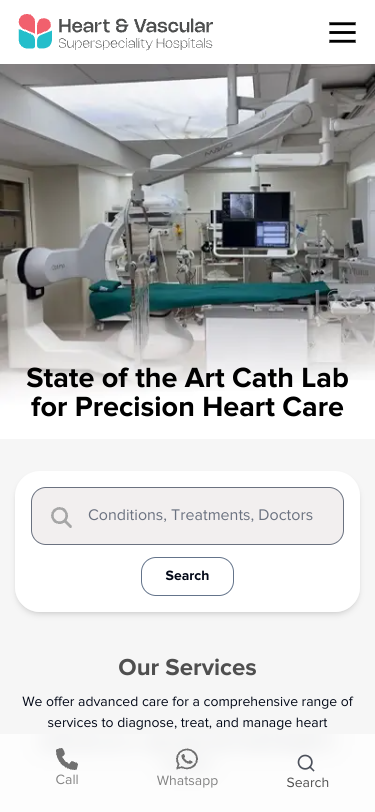Select the Whatsapp label in bottom bar

click(x=187, y=780)
